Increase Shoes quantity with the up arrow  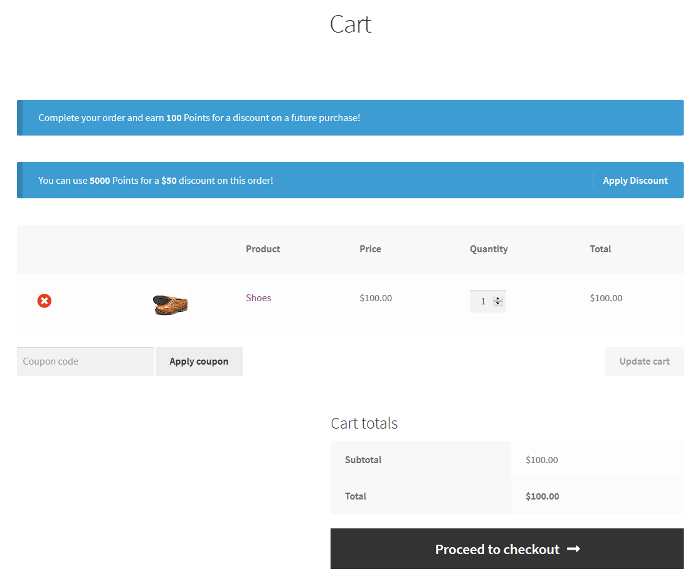(498, 299)
